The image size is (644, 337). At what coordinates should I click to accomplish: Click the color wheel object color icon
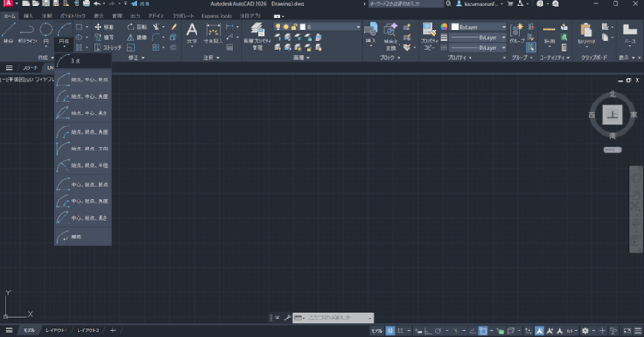coord(444,27)
